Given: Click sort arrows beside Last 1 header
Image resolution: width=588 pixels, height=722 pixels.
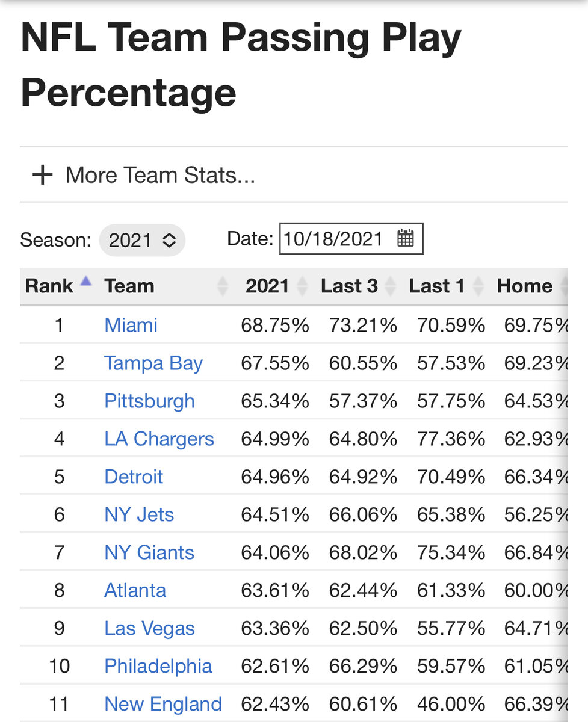Looking at the screenshot, I should [x=478, y=286].
